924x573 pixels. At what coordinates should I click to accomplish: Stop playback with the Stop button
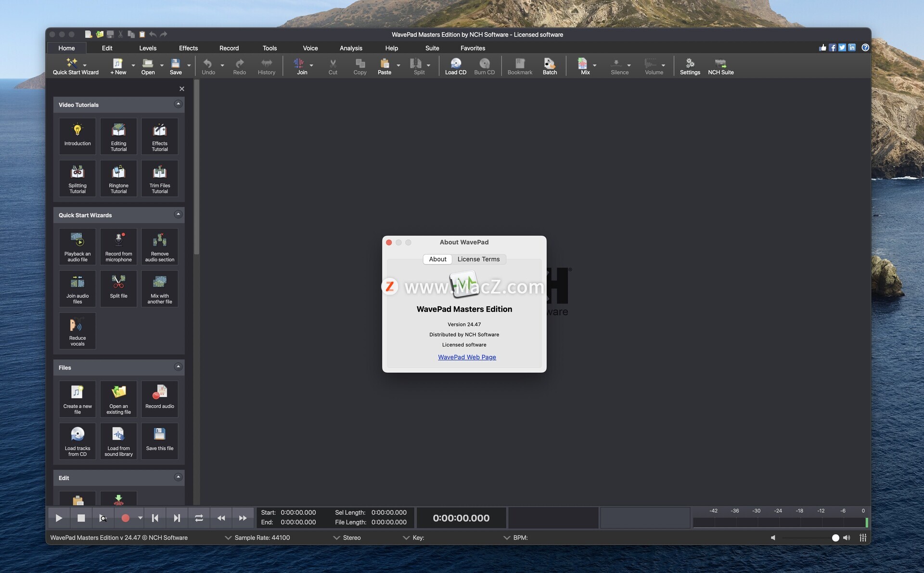point(81,518)
